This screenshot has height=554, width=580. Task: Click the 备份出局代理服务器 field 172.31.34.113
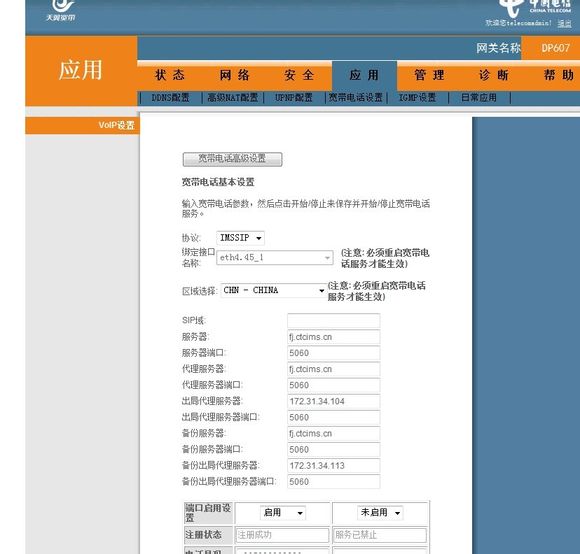click(334, 466)
